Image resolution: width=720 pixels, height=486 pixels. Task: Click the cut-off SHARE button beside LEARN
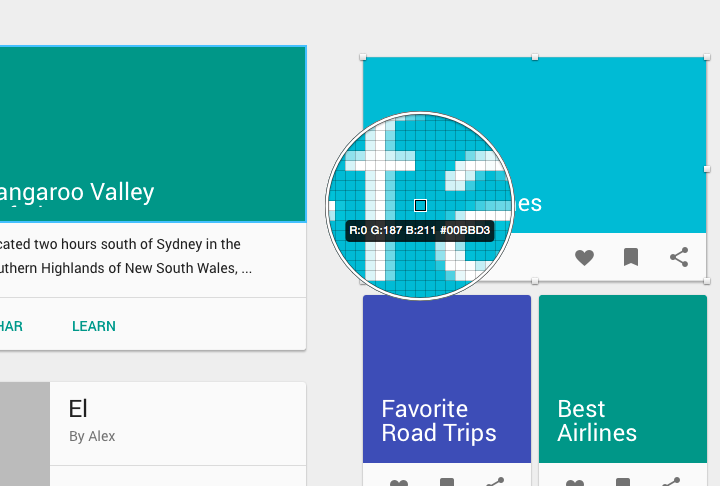click(11, 326)
